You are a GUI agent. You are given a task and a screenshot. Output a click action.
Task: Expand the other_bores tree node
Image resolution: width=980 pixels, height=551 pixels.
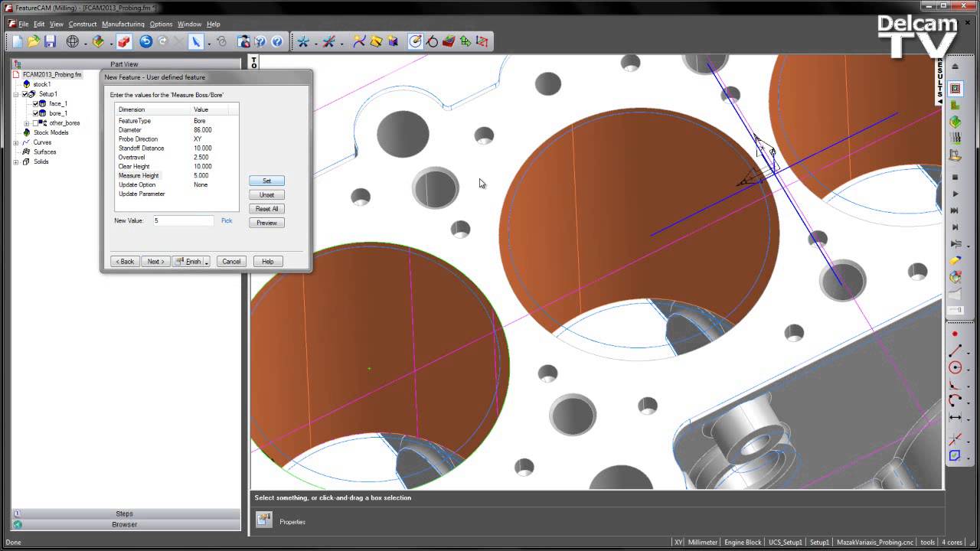[27, 123]
